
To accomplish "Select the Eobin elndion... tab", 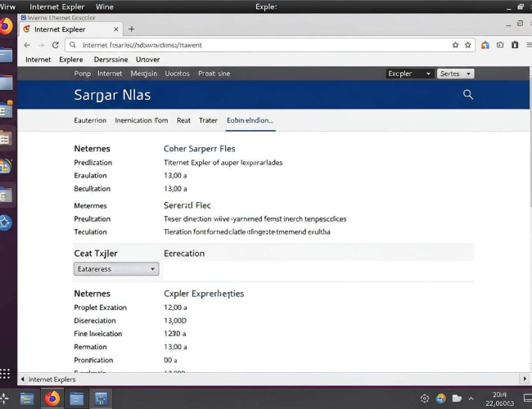I will coord(250,120).
